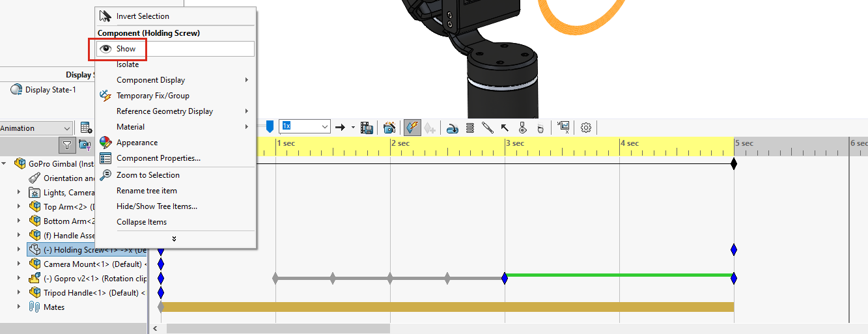Toggle the Autokey button

pos(412,128)
